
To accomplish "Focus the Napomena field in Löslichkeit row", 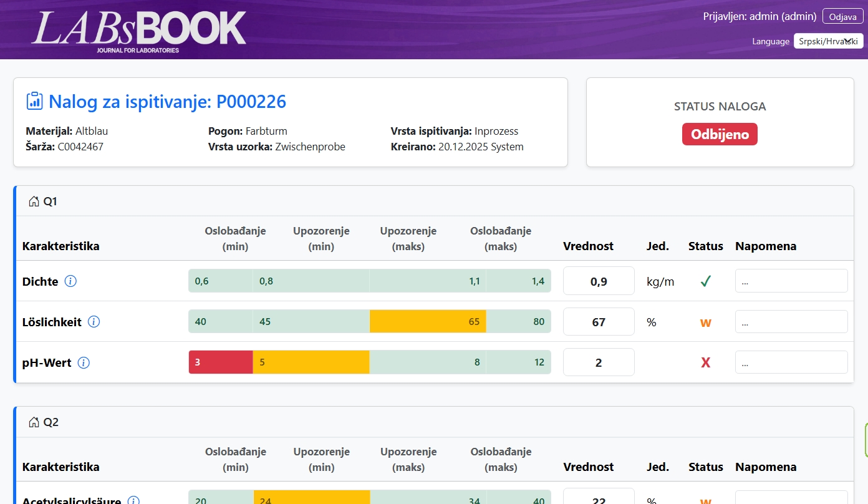I will pos(791,322).
